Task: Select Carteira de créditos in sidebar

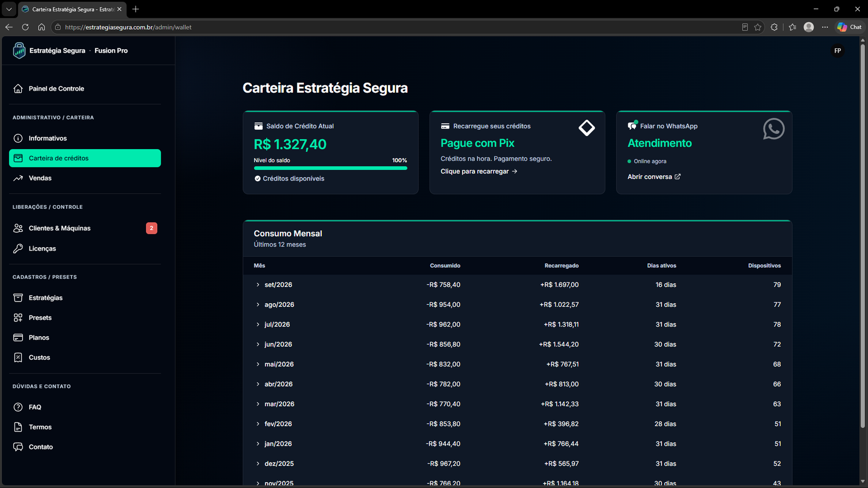Action: tap(85, 158)
